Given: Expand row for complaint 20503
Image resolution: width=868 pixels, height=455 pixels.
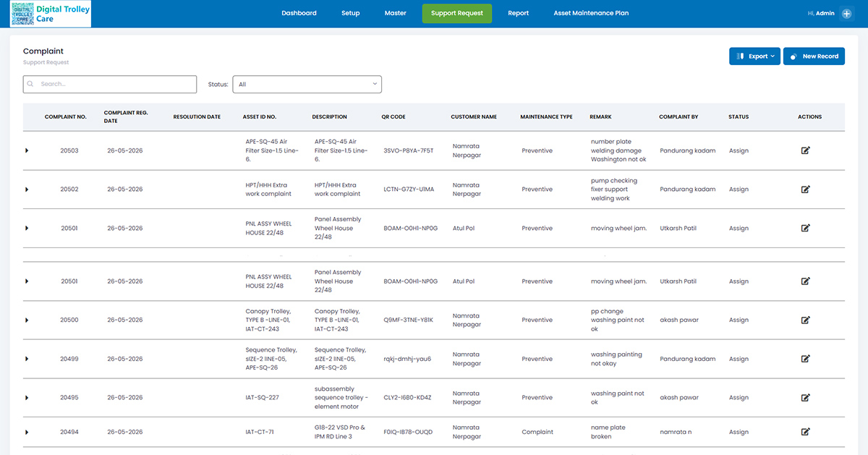Looking at the screenshot, I should [x=27, y=150].
